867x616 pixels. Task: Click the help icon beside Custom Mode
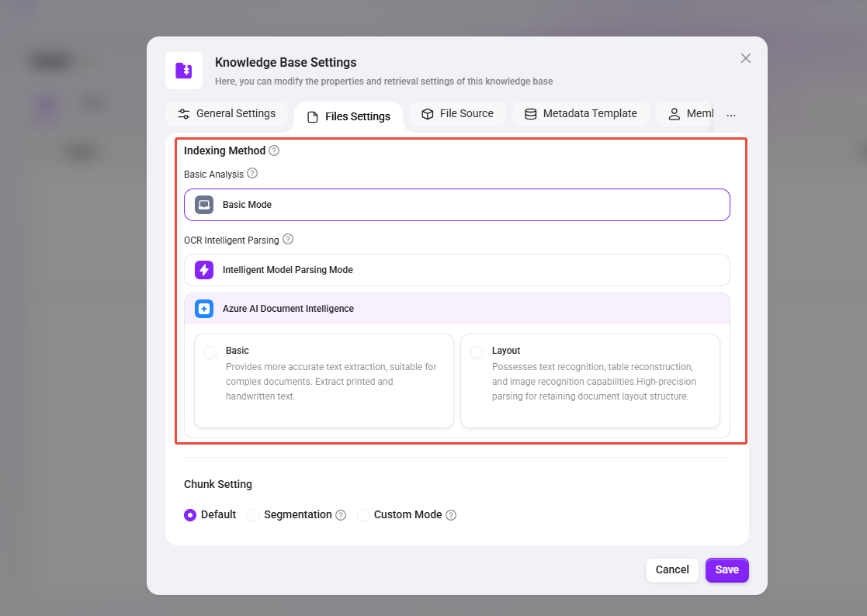pos(451,515)
